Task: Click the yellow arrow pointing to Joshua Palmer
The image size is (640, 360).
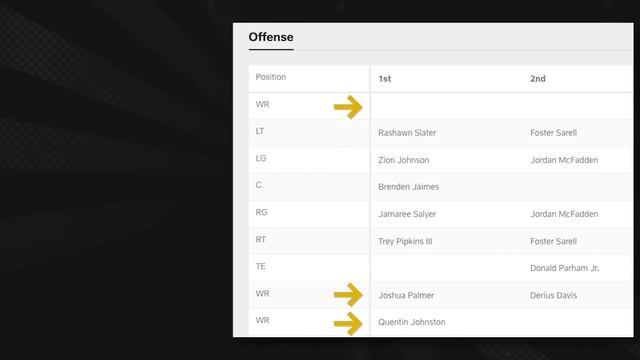Action: [348, 294]
